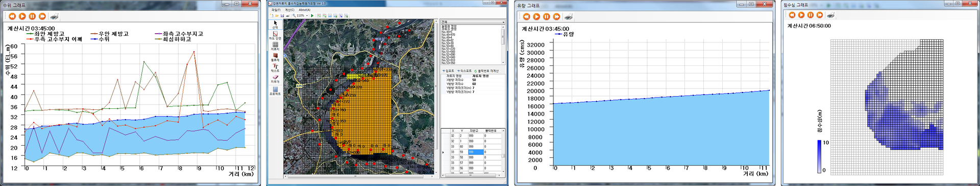
Task: Rewind in the 수위 그래프 window
Action: [x=12, y=16]
